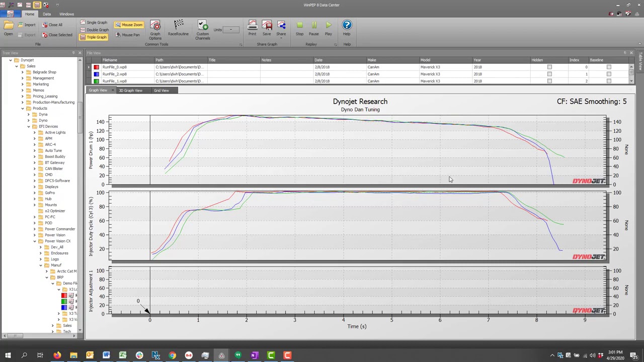Open Custom Channels

pyautogui.click(x=202, y=30)
